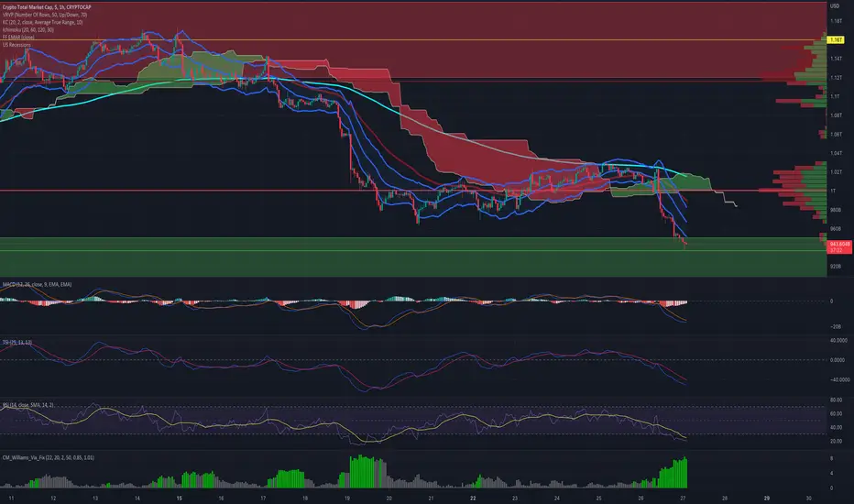The height and width of the screenshot is (504, 854).
Task: Click date 13 on the time axis
Action: (x=95, y=498)
